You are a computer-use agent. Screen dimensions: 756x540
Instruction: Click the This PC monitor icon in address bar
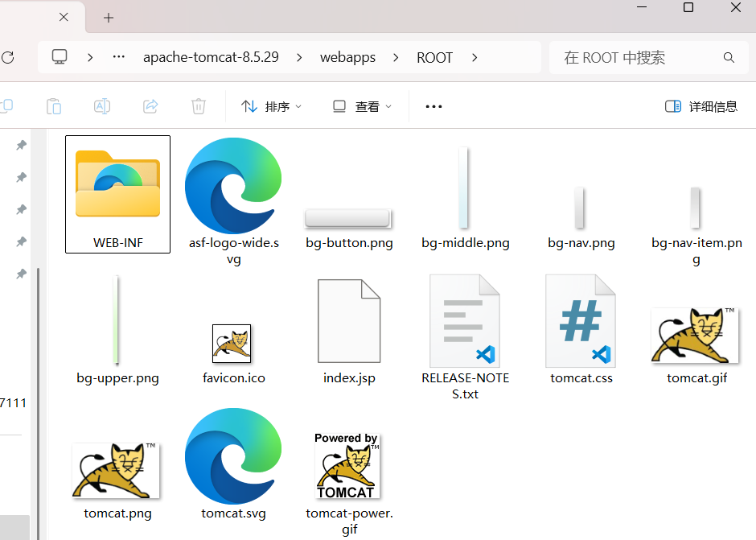coord(60,57)
